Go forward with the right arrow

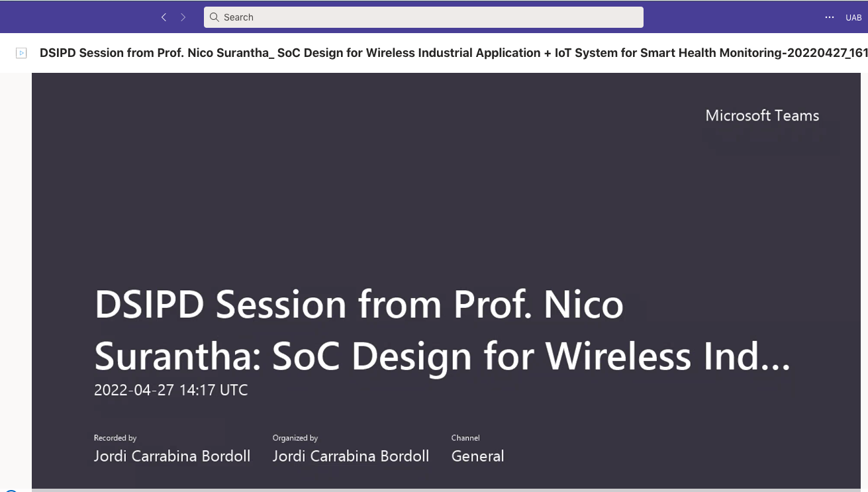[x=183, y=17]
